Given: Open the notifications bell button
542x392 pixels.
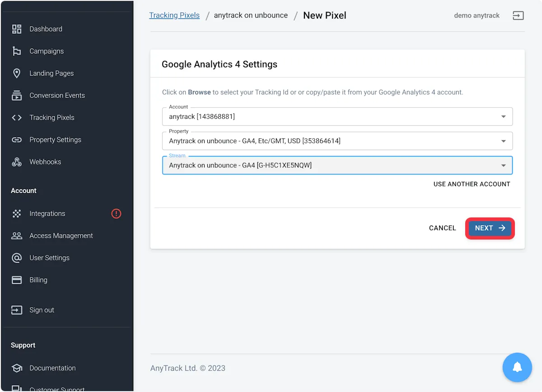Looking at the screenshot, I should tap(517, 367).
